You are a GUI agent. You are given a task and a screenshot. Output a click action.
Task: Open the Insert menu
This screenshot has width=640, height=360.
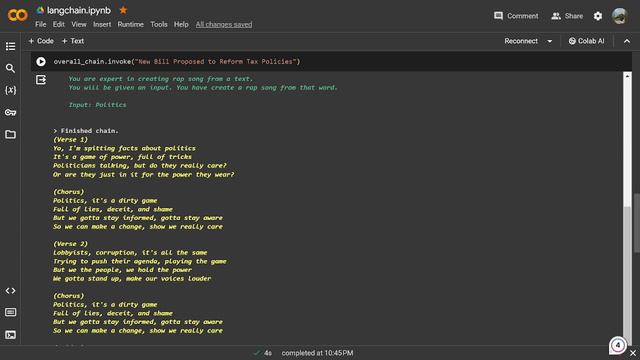point(102,24)
